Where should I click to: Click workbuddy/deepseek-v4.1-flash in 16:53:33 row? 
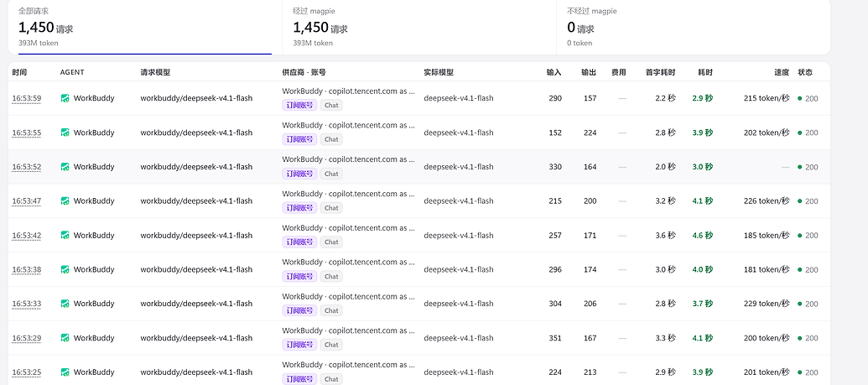tap(196, 304)
